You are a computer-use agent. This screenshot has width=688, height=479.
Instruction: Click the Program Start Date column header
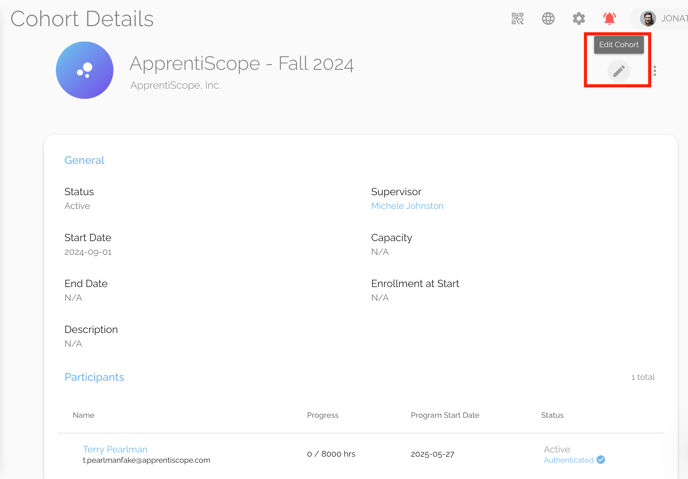[445, 415]
